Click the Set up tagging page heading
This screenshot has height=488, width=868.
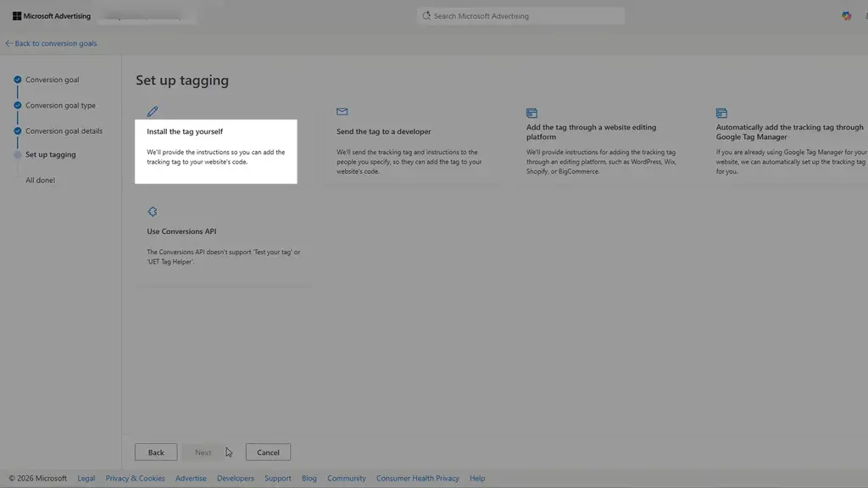click(182, 80)
